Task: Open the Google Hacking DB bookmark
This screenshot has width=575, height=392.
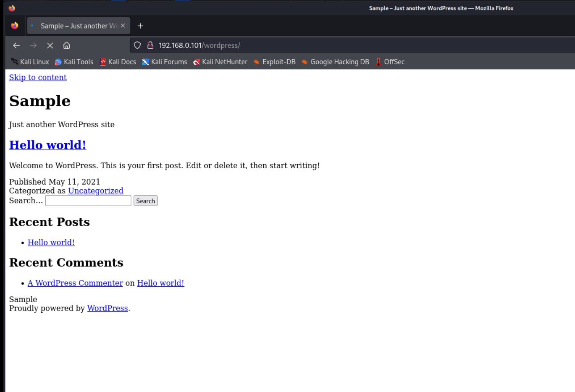Action: point(335,62)
